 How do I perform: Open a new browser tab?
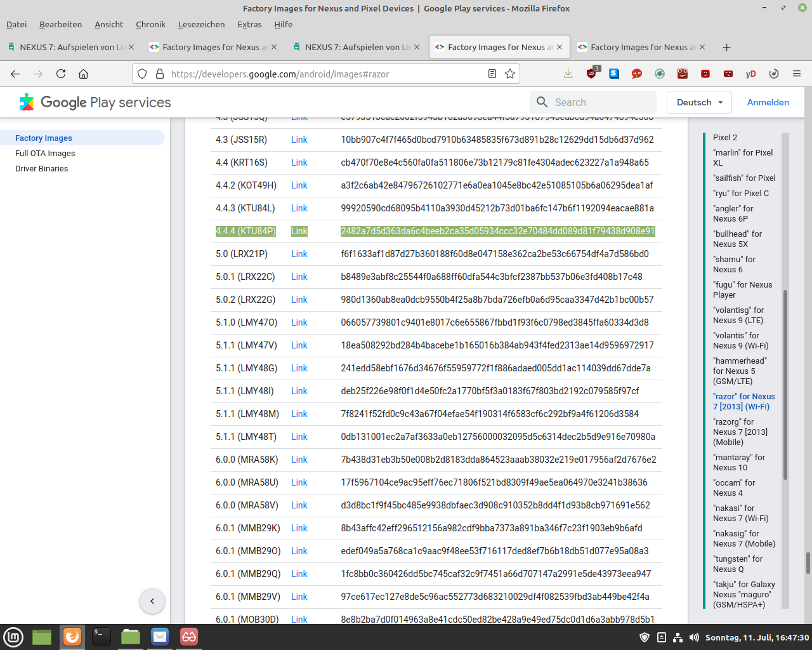click(727, 47)
